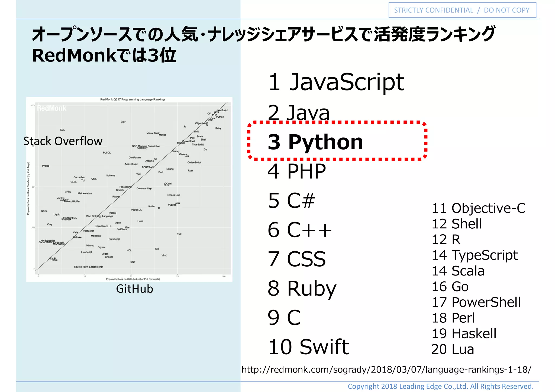Select the '1 JavaScript' ranking text

point(336,82)
